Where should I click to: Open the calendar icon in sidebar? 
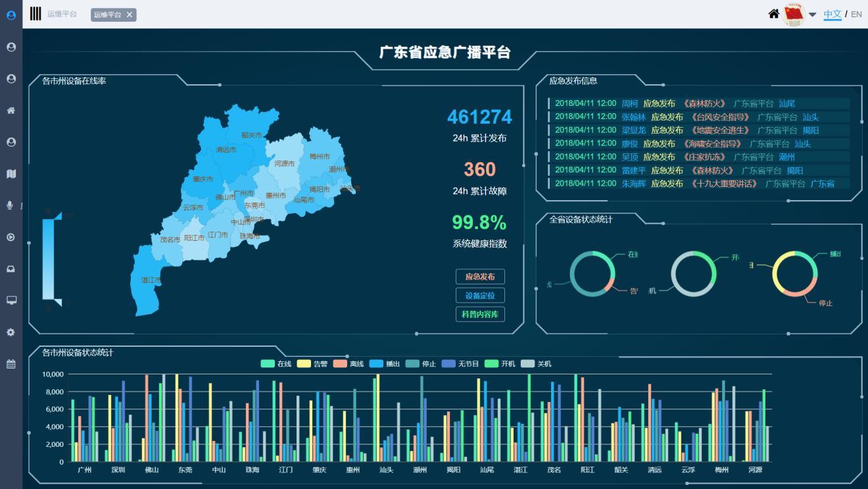[x=11, y=364]
